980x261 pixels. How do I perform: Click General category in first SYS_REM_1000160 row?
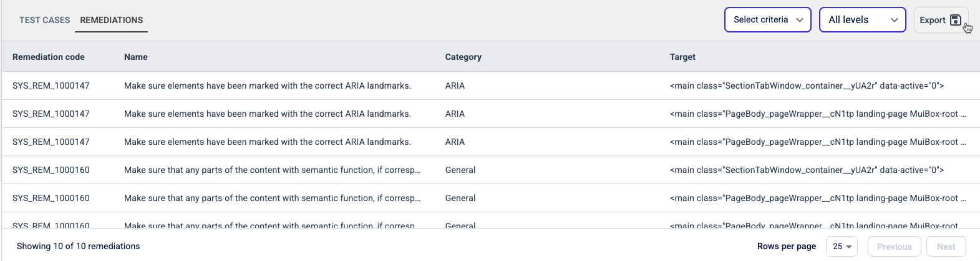pyautogui.click(x=460, y=170)
